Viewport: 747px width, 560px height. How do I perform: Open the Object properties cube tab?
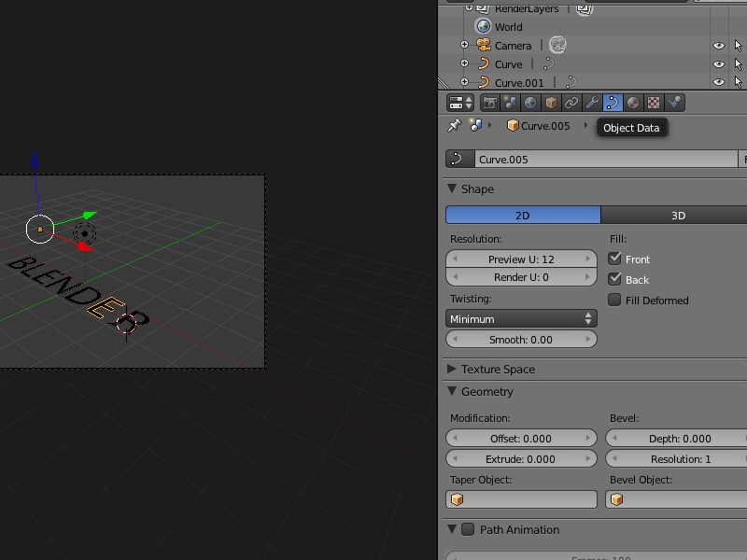coord(551,103)
